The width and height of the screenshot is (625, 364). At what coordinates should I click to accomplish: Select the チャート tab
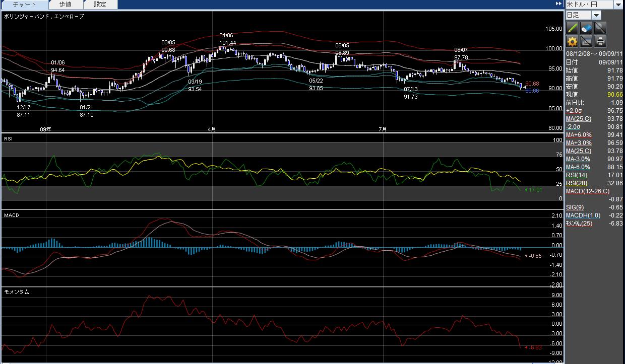click(x=24, y=5)
